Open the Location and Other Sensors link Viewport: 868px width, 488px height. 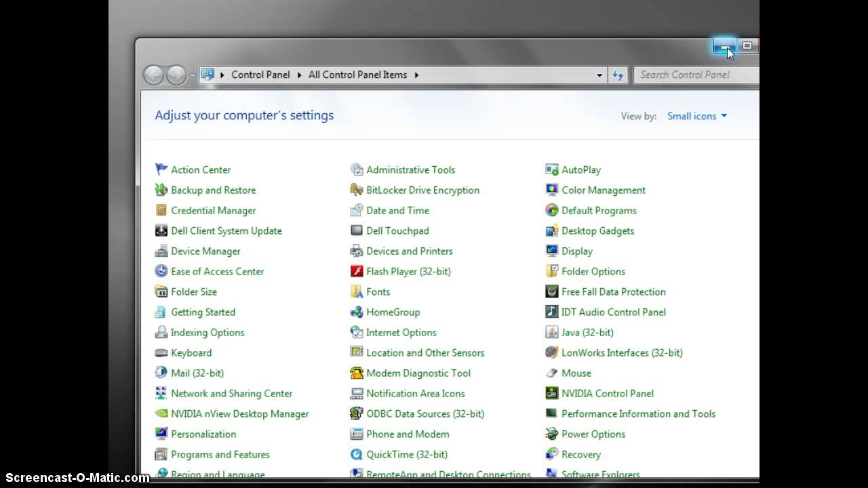[425, 352]
